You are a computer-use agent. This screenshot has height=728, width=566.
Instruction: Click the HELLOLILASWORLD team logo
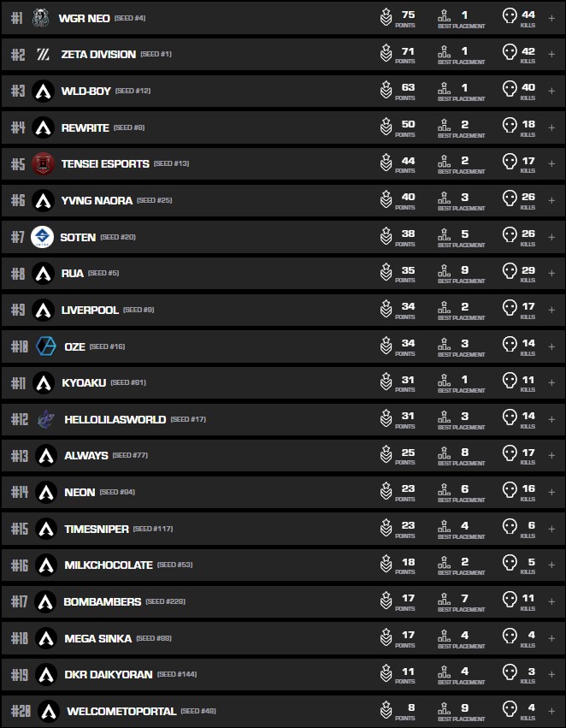coord(46,419)
